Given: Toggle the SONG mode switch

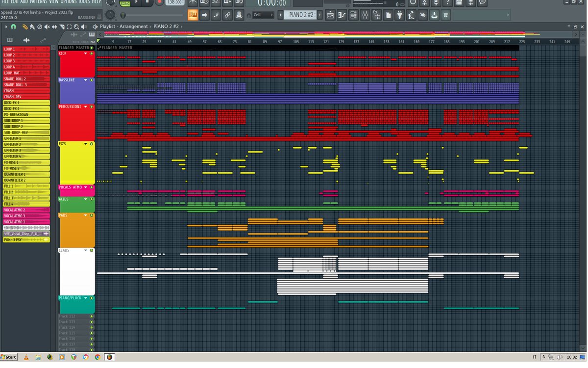Looking at the screenshot, I should coord(126,3).
